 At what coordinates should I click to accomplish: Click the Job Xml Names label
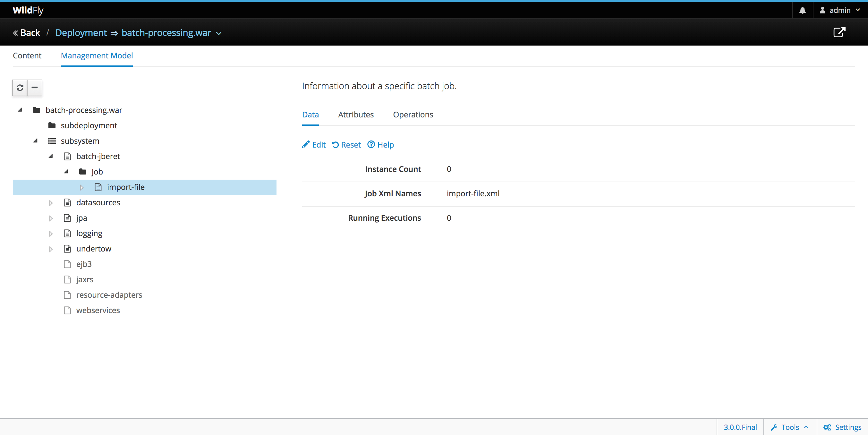393,193
